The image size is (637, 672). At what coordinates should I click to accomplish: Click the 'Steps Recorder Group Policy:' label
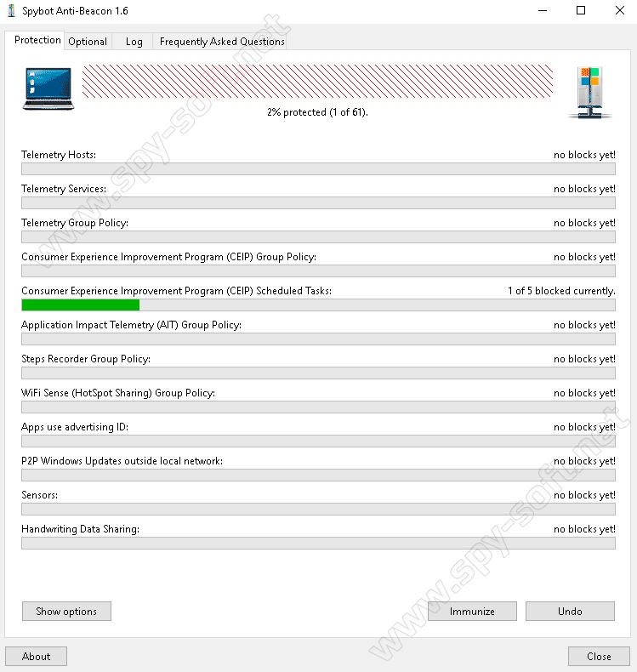pyautogui.click(x=86, y=359)
